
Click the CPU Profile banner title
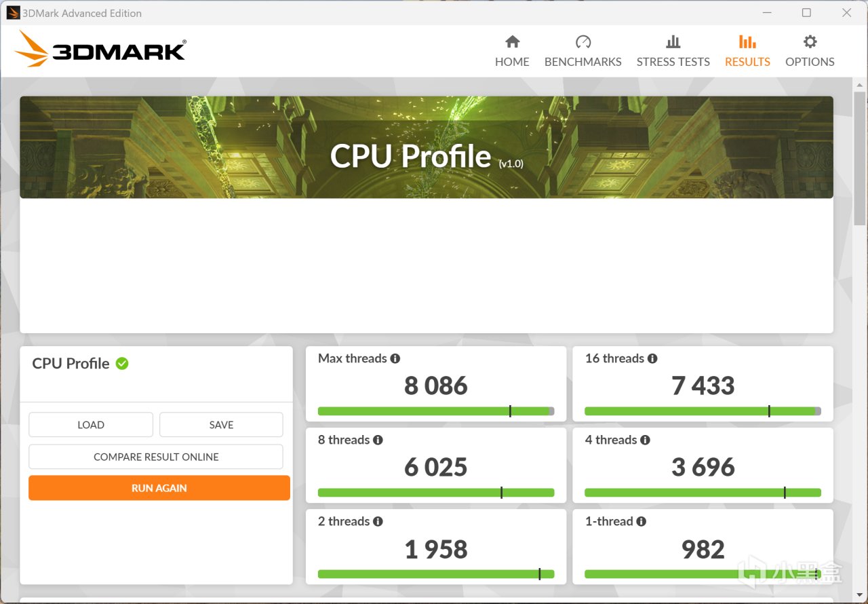[411, 156]
